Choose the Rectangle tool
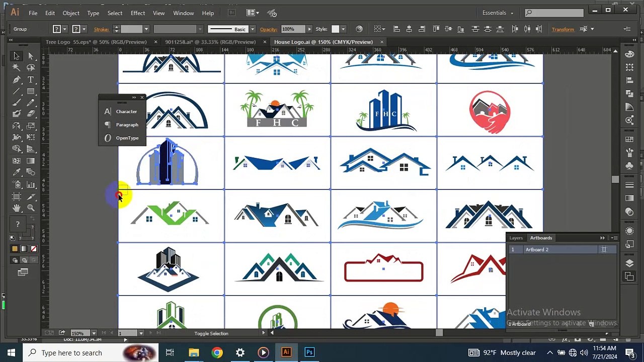 [31, 91]
